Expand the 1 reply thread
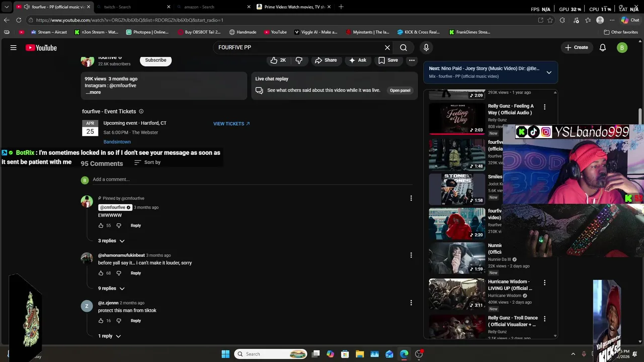 [109, 336]
